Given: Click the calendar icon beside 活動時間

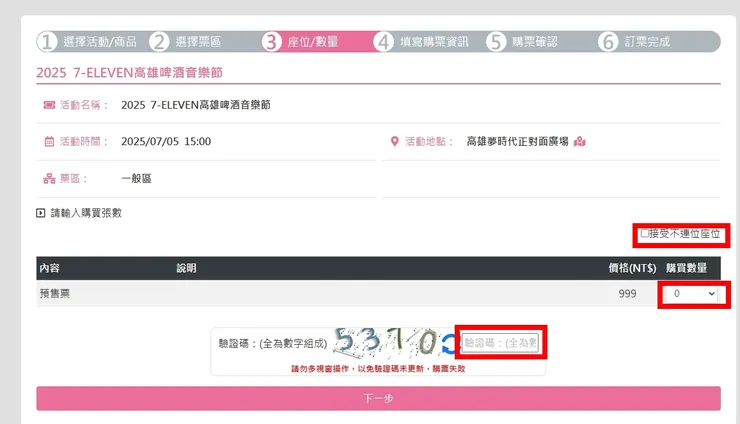Looking at the screenshot, I should coord(49,141).
